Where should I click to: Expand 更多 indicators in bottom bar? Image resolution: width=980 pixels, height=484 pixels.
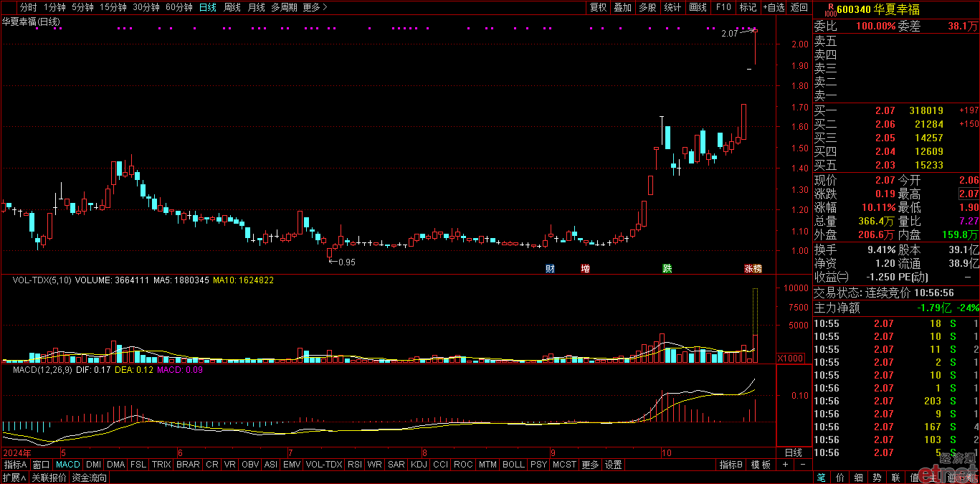[x=590, y=465]
